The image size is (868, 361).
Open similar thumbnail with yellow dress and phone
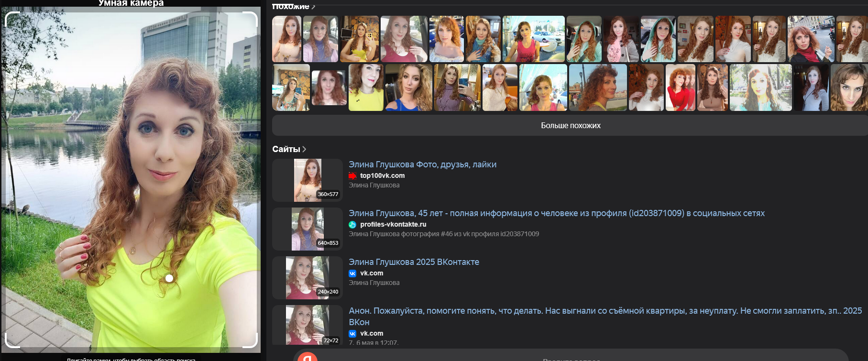click(x=359, y=39)
